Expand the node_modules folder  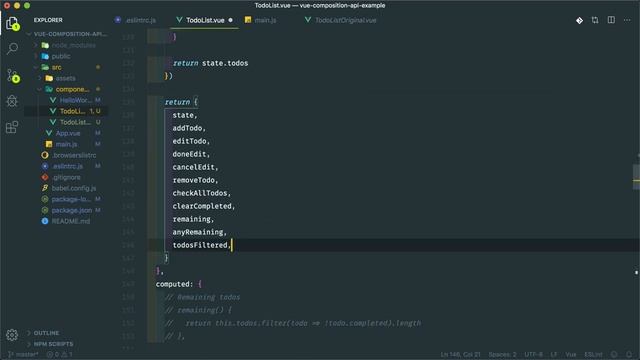coord(68,45)
